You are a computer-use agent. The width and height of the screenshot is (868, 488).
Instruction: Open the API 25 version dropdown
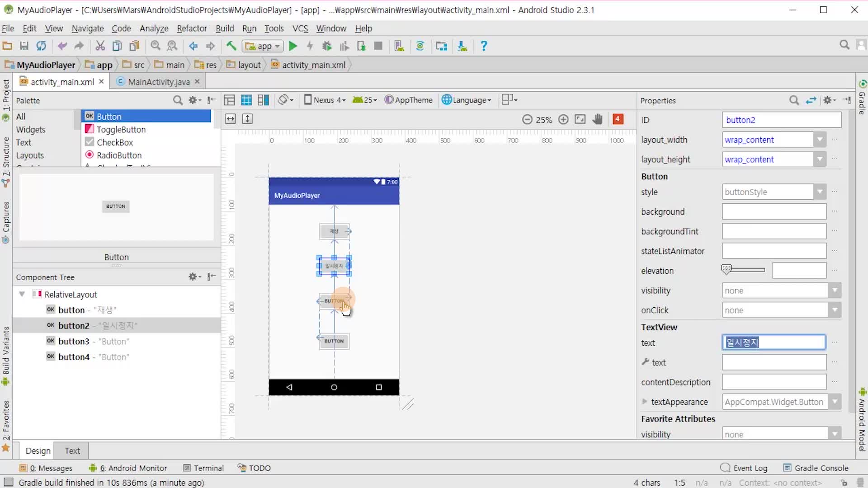pyautogui.click(x=365, y=100)
